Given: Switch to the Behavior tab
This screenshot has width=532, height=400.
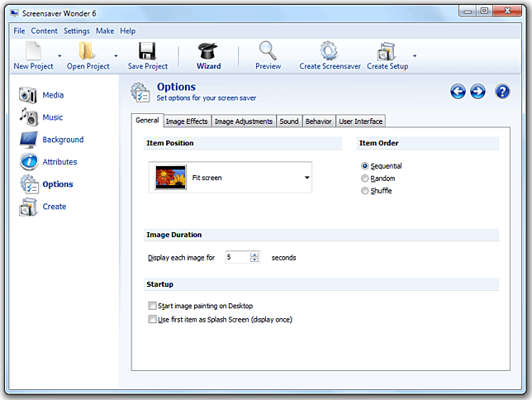Looking at the screenshot, I should tap(318, 121).
